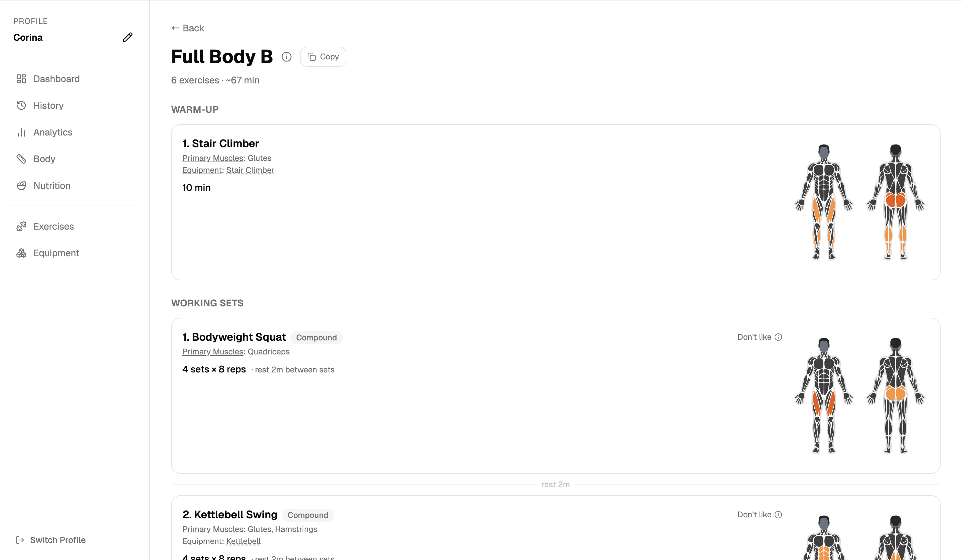Navigate to Body section
This screenshot has width=962, height=560.
(74, 159)
